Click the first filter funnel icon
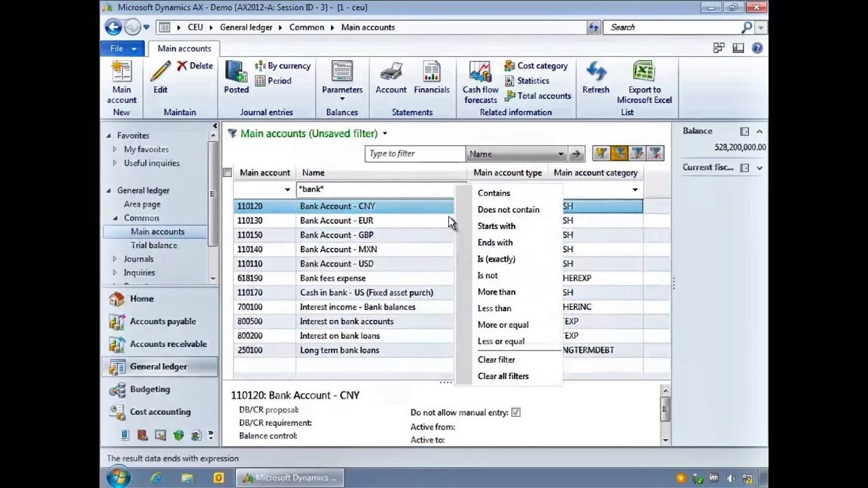Viewport: 868px width, 488px height. (601, 154)
